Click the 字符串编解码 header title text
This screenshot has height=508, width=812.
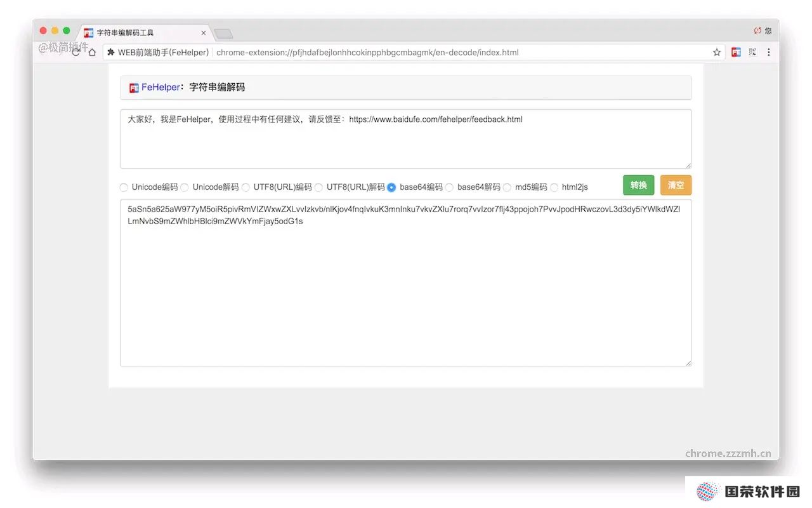pyautogui.click(x=217, y=88)
